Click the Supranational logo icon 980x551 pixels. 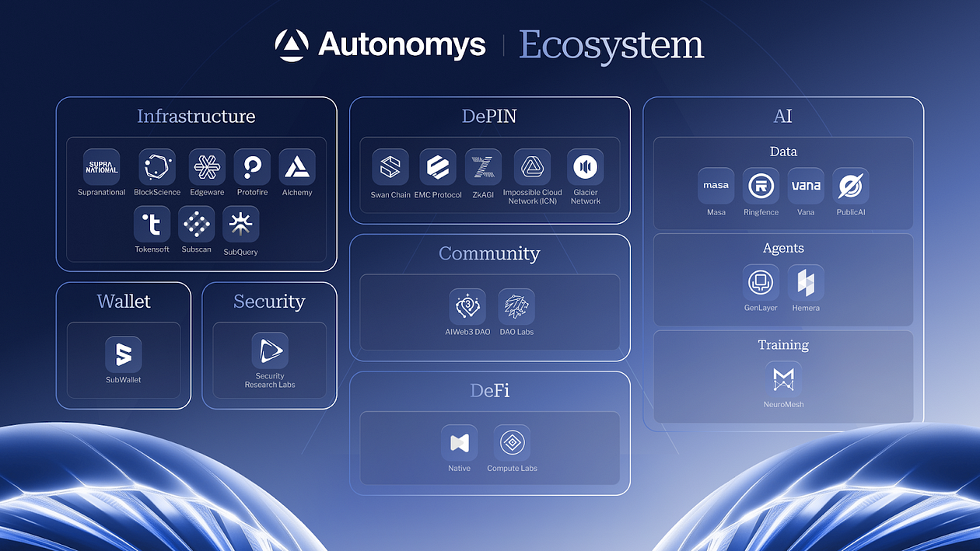102,166
